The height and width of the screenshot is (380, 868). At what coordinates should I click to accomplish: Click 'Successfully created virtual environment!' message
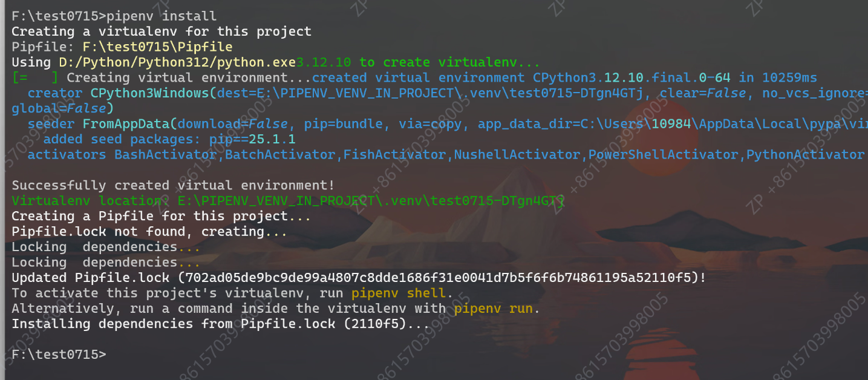(x=173, y=186)
